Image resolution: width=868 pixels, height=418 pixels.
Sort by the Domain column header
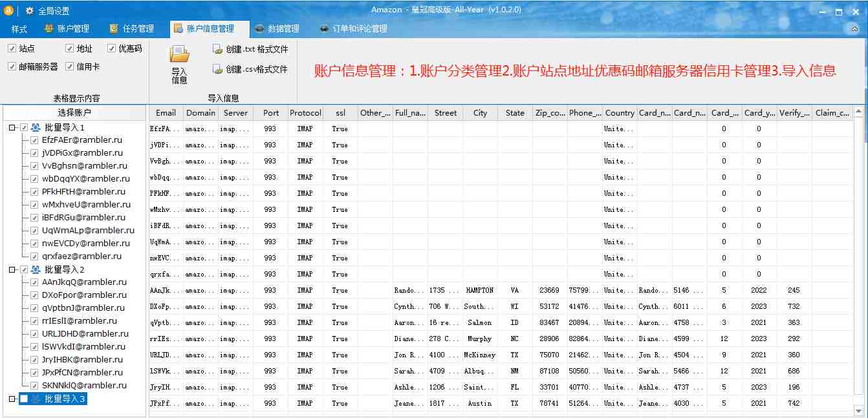pos(201,112)
